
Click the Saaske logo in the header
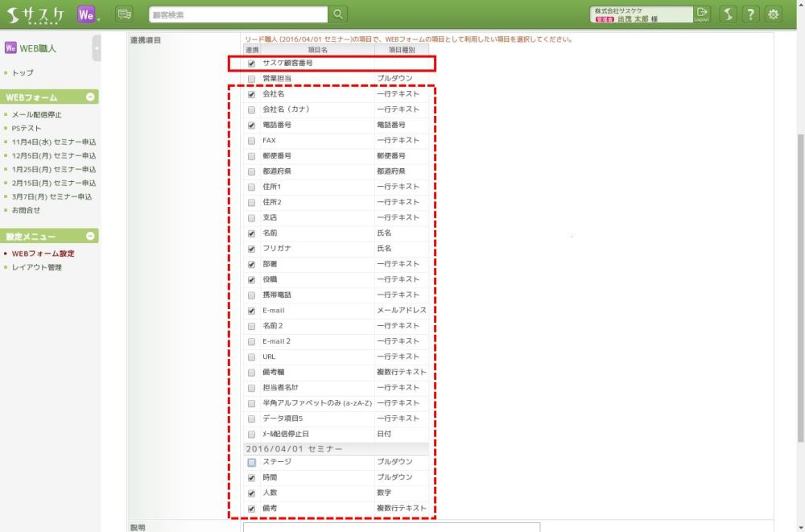(x=36, y=14)
